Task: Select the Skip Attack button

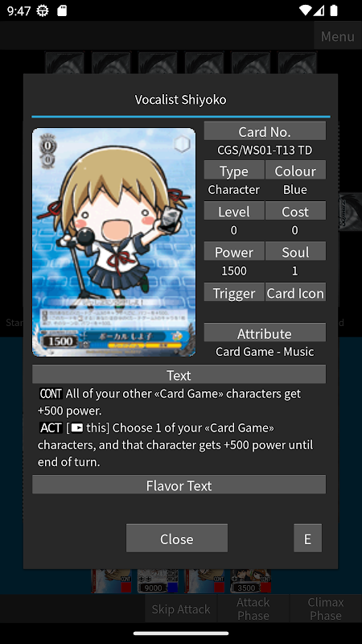Action: tap(180, 609)
